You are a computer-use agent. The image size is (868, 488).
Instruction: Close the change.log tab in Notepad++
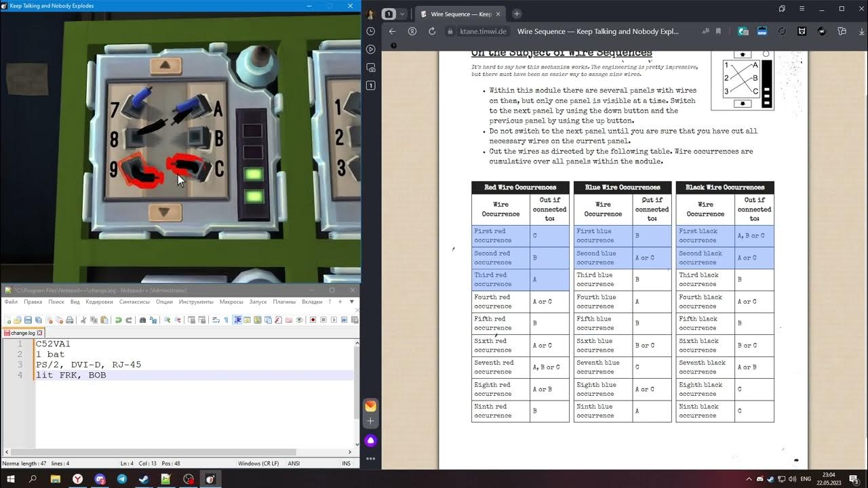[x=40, y=333]
